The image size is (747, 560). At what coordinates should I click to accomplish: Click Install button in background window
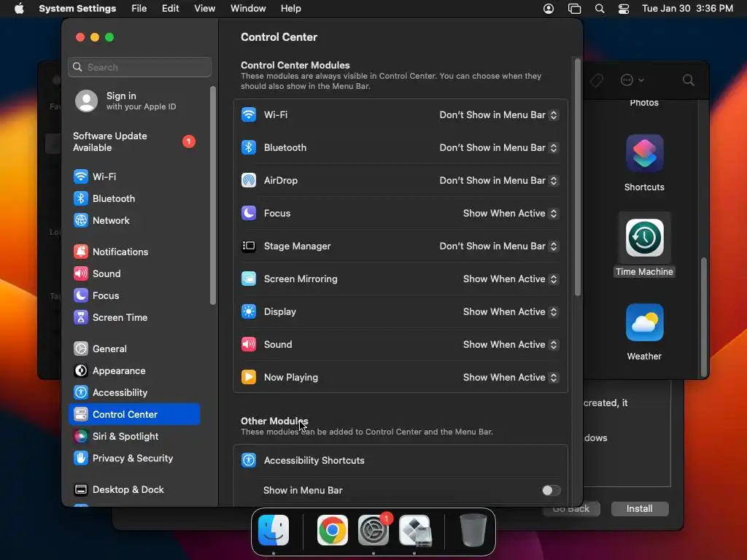(x=639, y=508)
